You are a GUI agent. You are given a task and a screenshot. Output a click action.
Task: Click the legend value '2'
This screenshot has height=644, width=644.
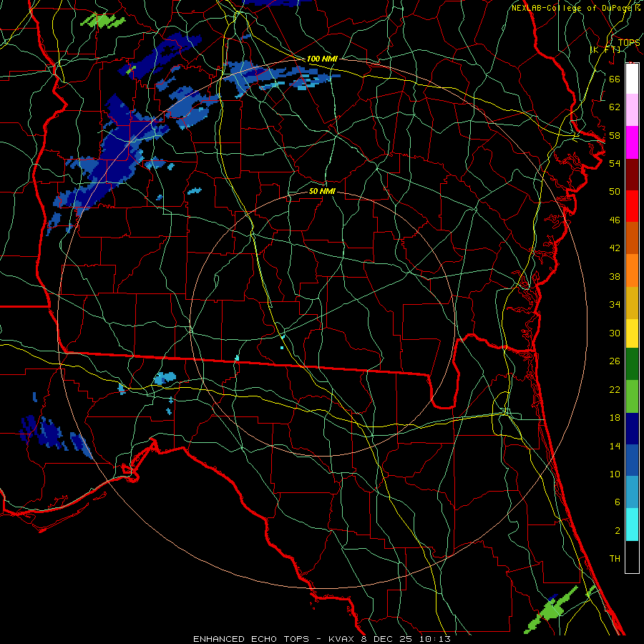(x=618, y=531)
